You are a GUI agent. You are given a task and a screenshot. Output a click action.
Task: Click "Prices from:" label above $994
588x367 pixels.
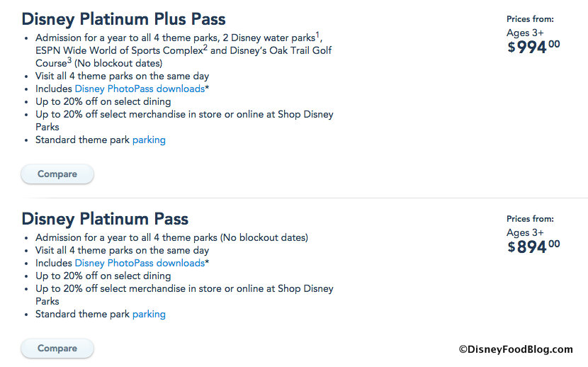530,19
